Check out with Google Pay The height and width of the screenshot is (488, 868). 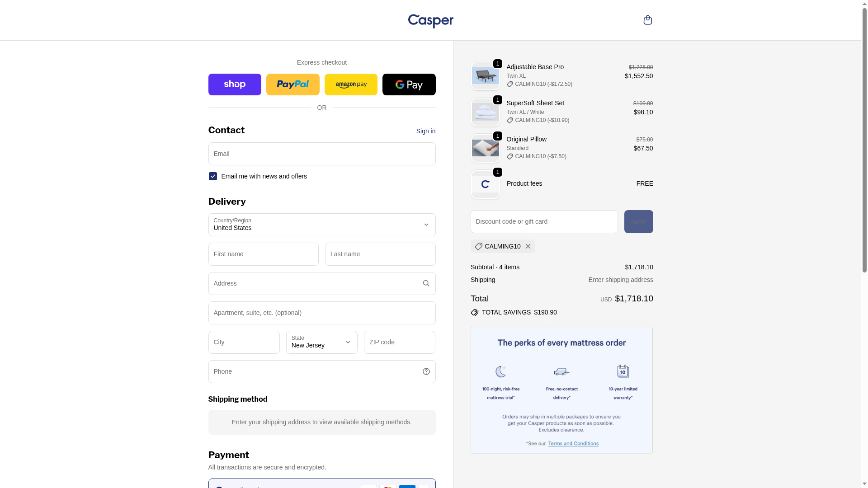tap(409, 84)
